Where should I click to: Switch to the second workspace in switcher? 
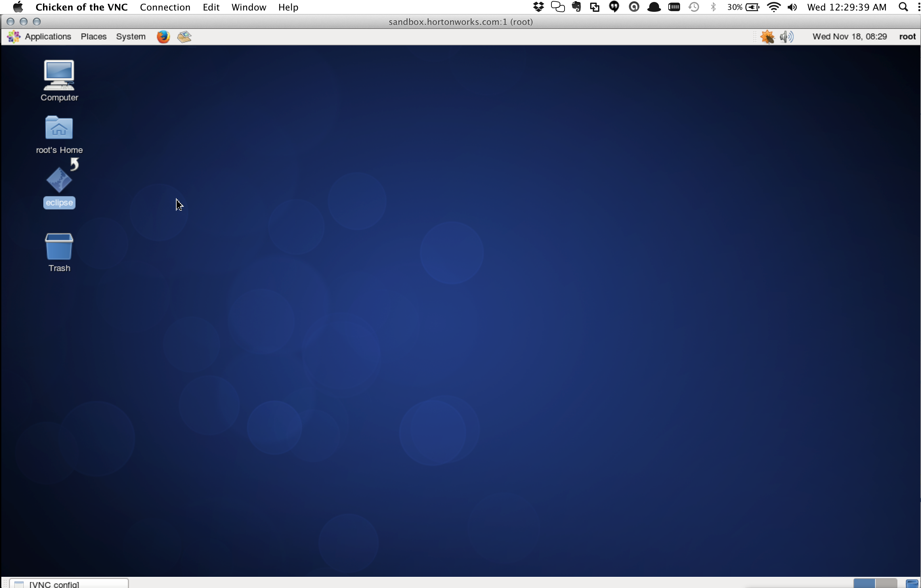point(886,583)
